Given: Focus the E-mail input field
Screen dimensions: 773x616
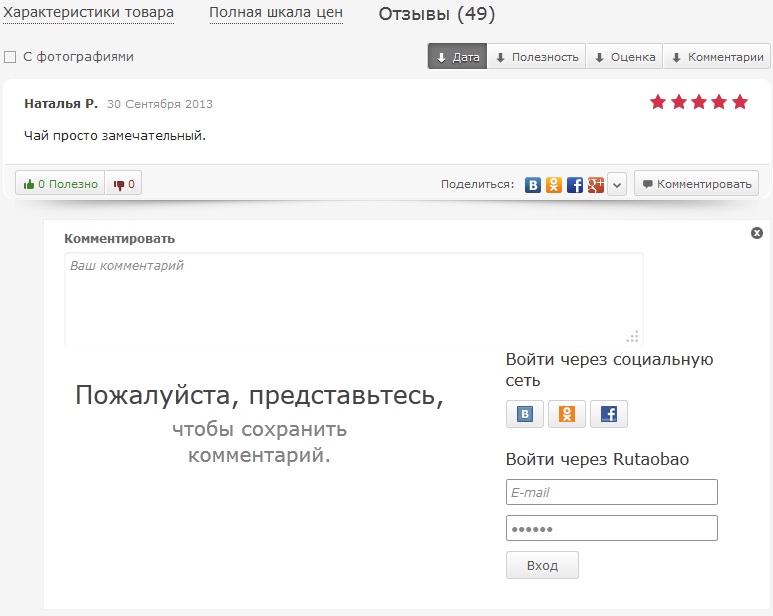Looking at the screenshot, I should [612, 492].
